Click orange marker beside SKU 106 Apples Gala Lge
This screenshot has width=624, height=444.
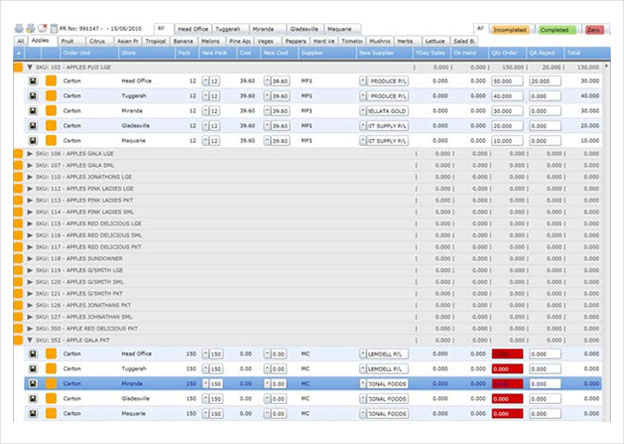click(18, 154)
